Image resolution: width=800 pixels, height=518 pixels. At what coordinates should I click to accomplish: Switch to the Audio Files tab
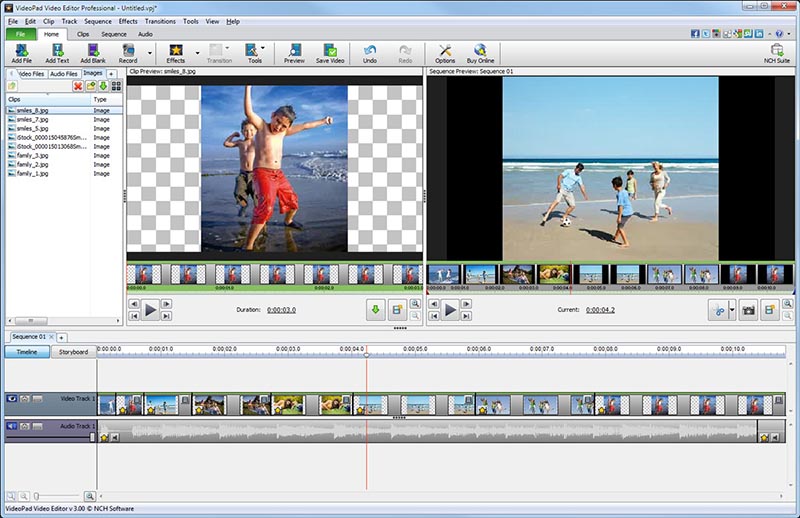pyautogui.click(x=64, y=73)
